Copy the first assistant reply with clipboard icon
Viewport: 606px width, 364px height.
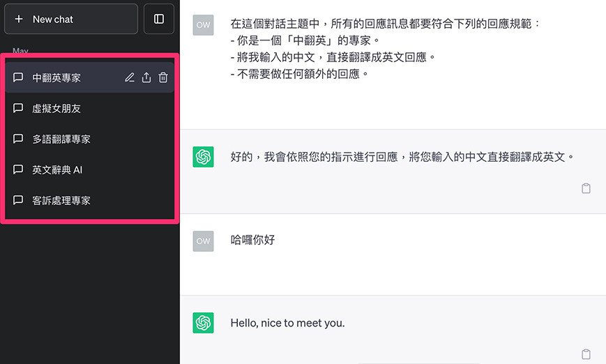click(586, 188)
